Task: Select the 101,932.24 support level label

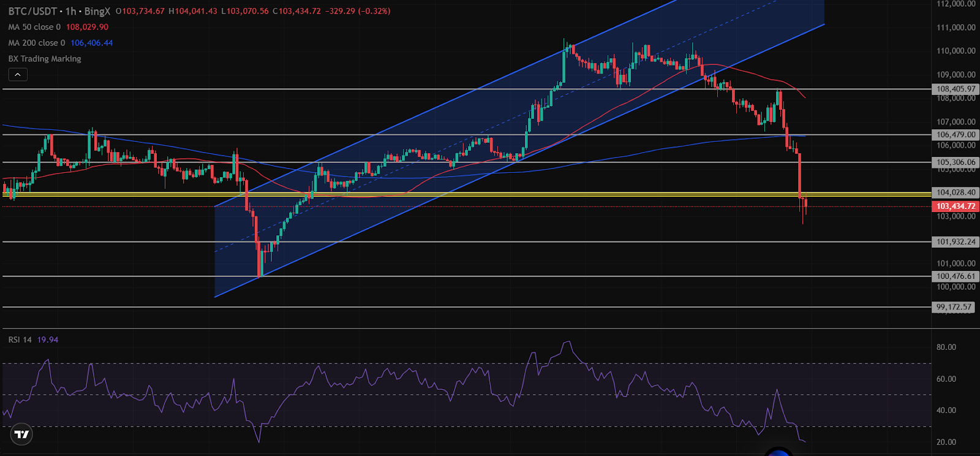Action: coord(956,241)
